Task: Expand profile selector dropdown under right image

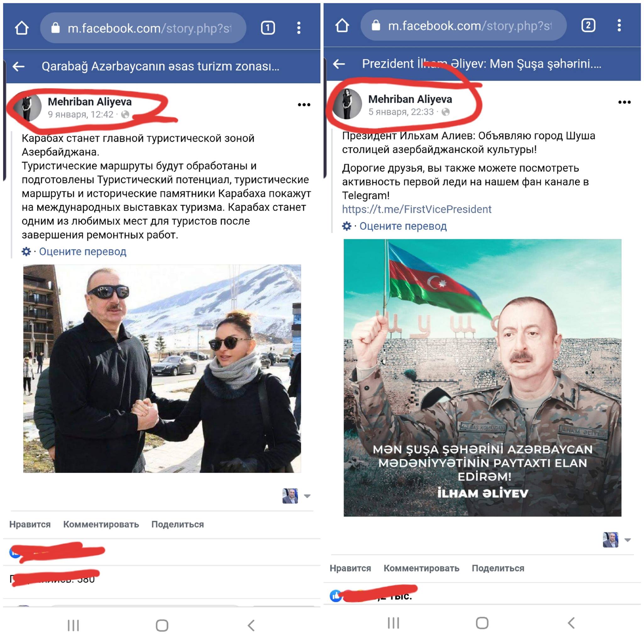Action: coord(628,540)
